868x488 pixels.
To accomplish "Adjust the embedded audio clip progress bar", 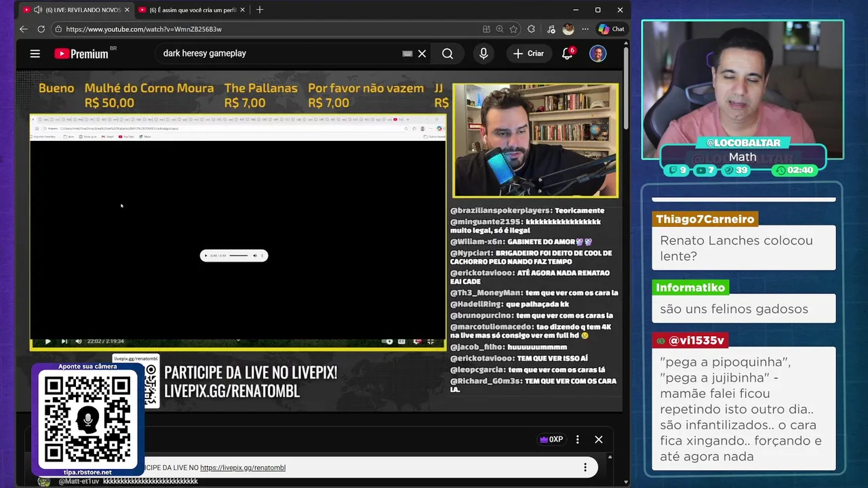I will coord(238,256).
